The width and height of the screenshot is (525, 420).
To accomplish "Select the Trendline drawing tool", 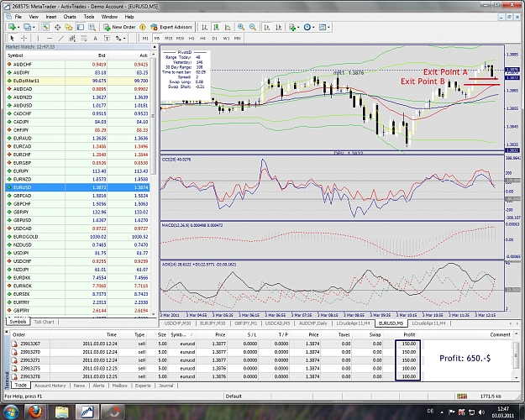I will [x=61, y=38].
